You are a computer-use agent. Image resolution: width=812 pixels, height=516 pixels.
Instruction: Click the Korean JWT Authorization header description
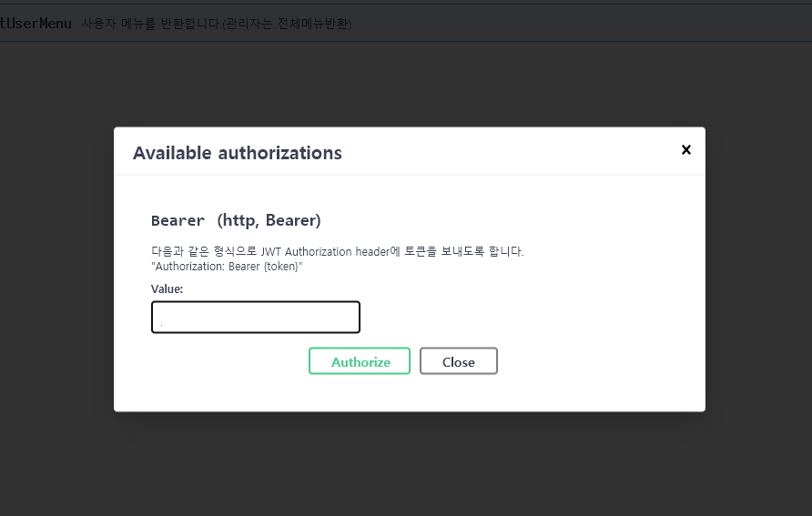[x=337, y=251]
